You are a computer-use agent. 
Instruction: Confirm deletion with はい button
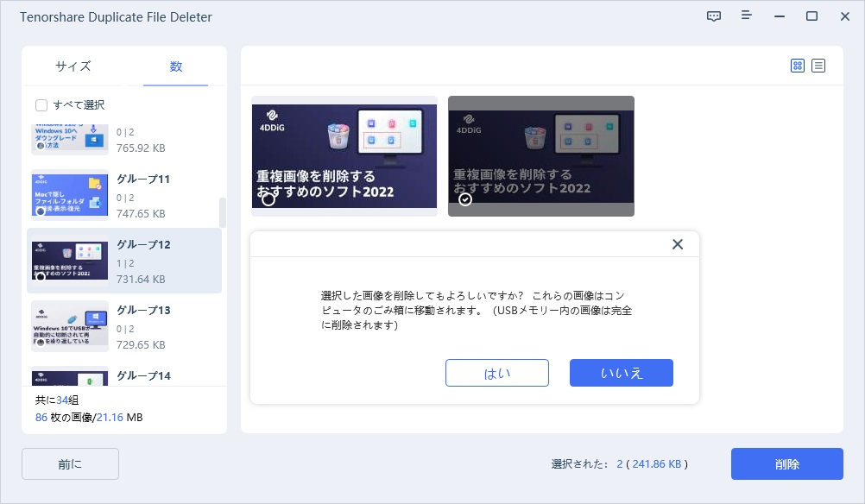click(x=497, y=374)
